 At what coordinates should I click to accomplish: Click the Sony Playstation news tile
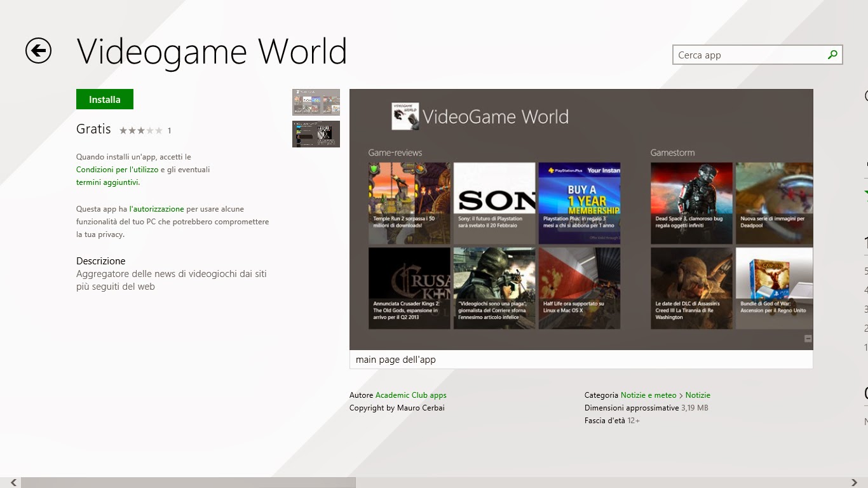pos(494,203)
